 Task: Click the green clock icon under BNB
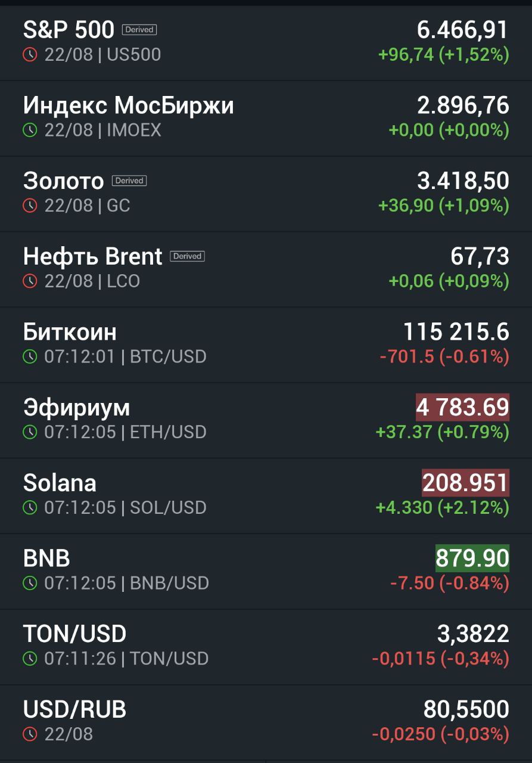point(30,582)
